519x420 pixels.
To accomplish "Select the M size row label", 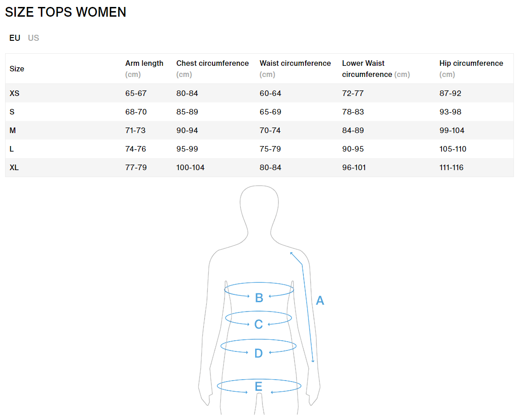I will pos(13,130).
